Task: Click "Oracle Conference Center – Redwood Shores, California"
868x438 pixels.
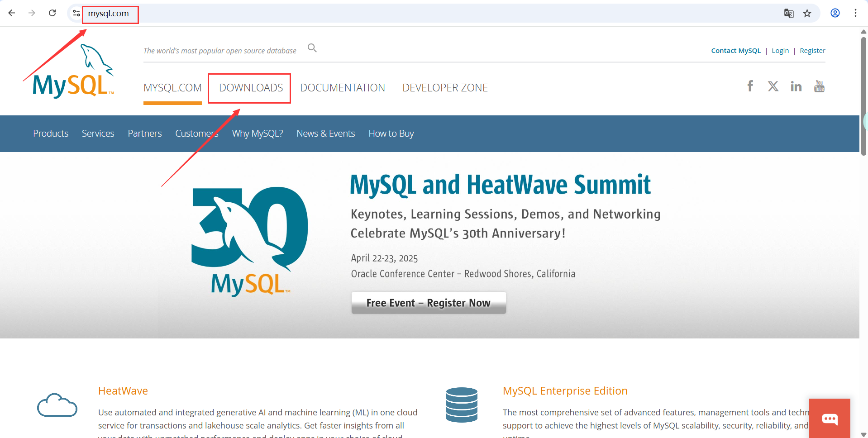Action: click(x=463, y=274)
